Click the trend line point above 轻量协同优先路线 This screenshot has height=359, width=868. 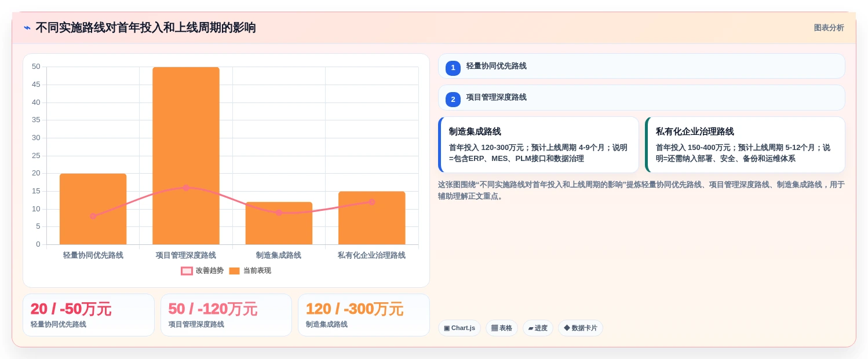[93, 216]
